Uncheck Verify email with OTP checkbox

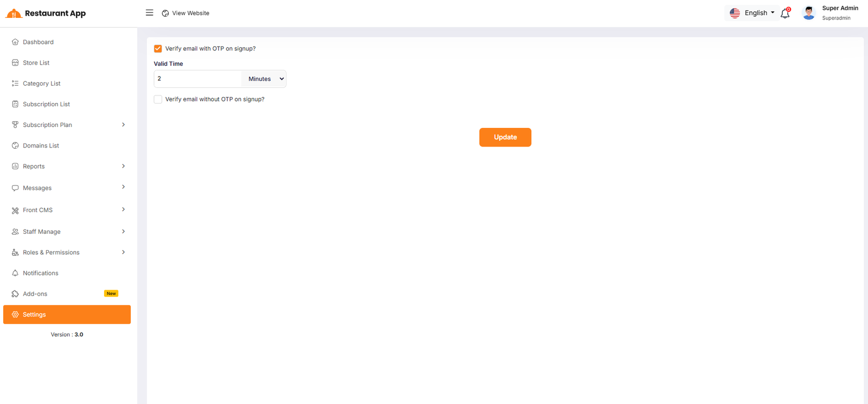coord(158,49)
